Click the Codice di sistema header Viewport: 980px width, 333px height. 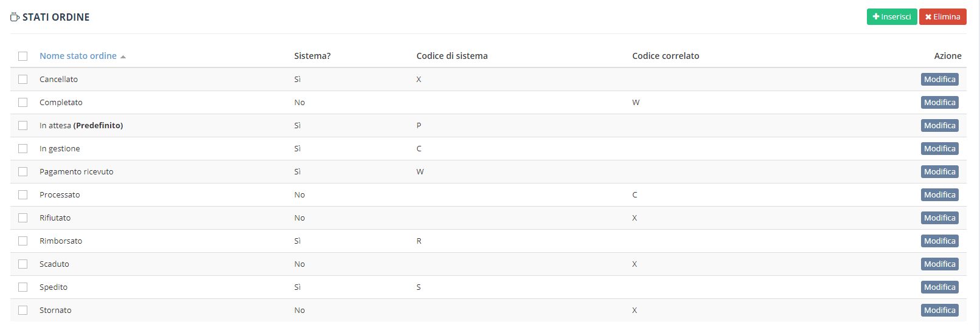click(x=452, y=56)
